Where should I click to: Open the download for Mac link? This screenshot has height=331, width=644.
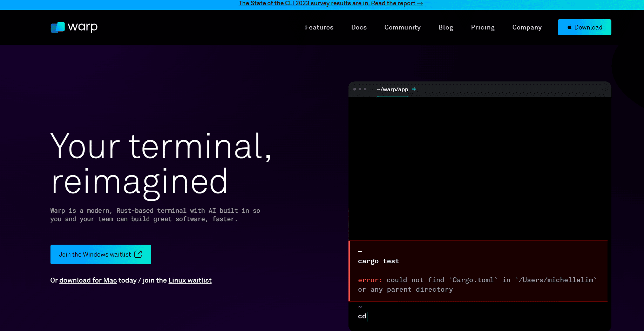88,280
